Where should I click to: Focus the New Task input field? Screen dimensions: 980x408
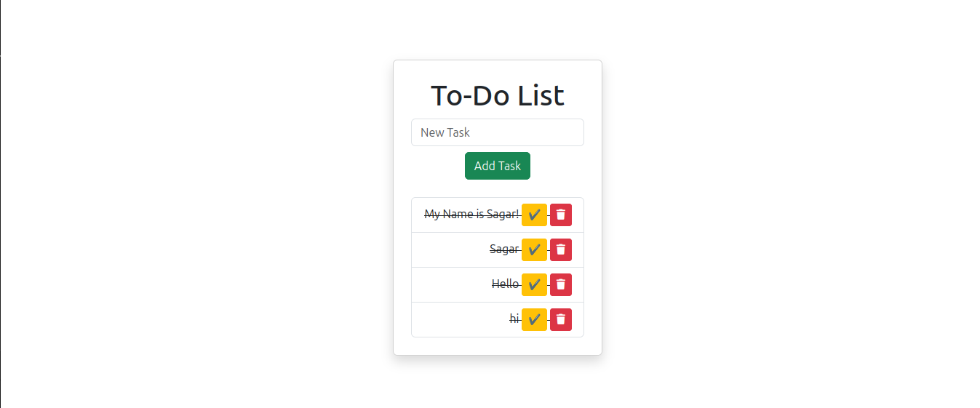(x=498, y=132)
